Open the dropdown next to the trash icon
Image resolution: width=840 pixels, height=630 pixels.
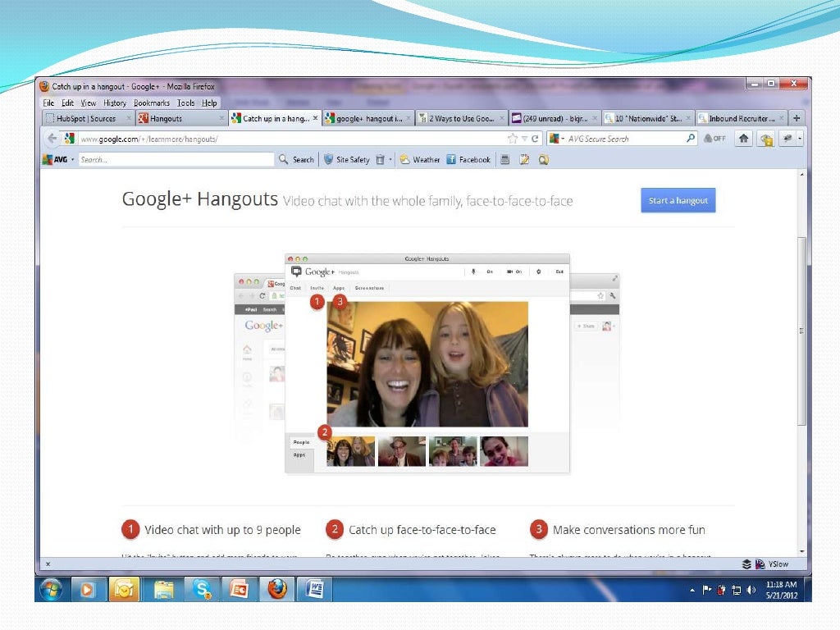tap(390, 159)
